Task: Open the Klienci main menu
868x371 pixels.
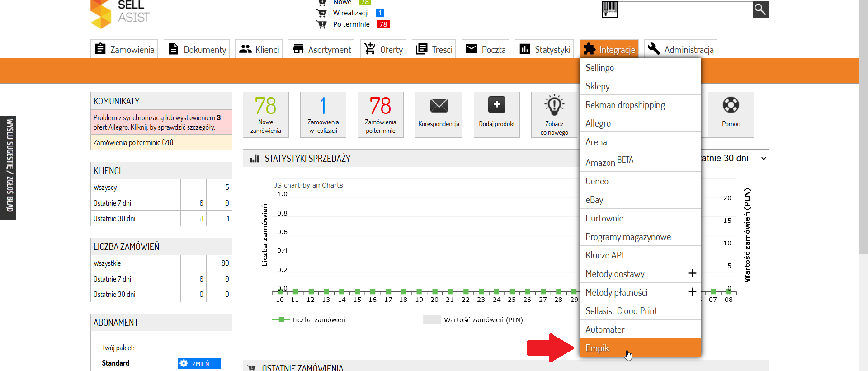Action: click(259, 49)
